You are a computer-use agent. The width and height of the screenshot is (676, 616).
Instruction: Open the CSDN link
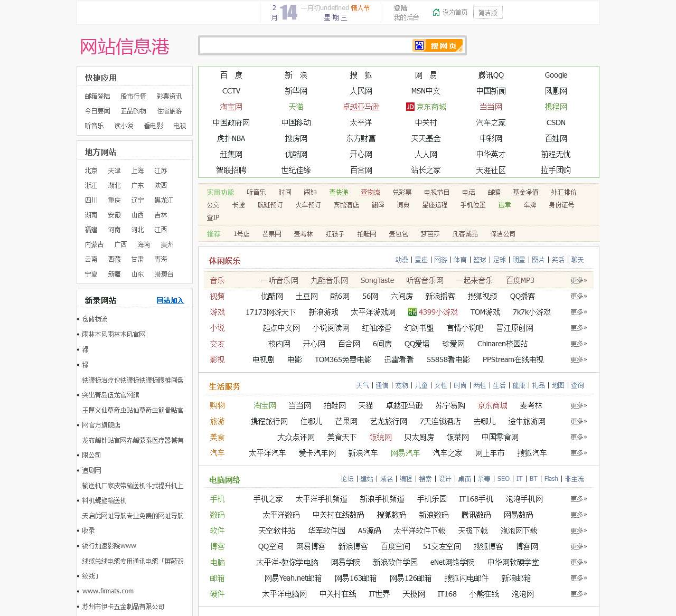coord(556,122)
